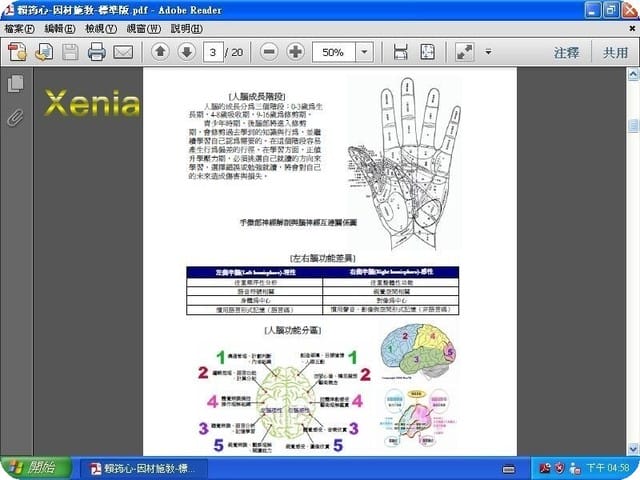Click the 開始 Start button

point(36,468)
